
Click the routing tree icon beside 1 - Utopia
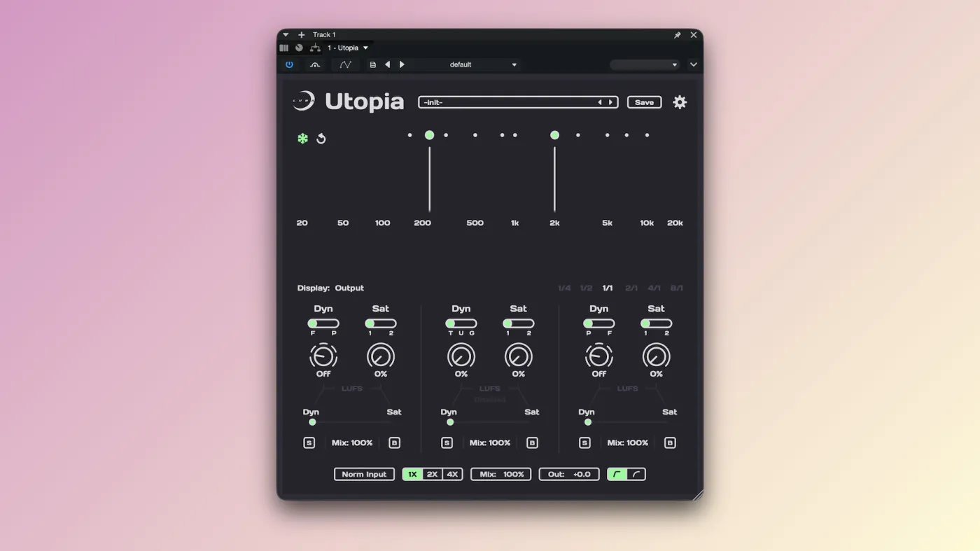pos(315,48)
